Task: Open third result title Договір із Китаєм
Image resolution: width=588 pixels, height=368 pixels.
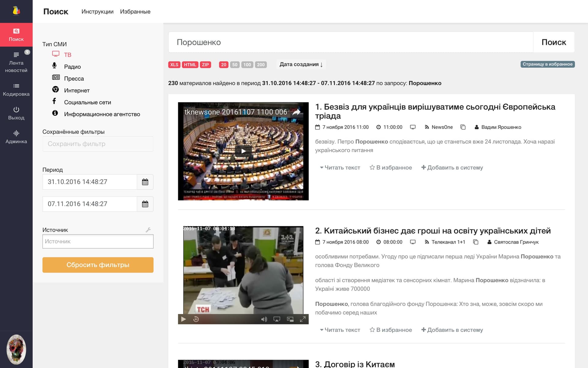Action: 355,364
